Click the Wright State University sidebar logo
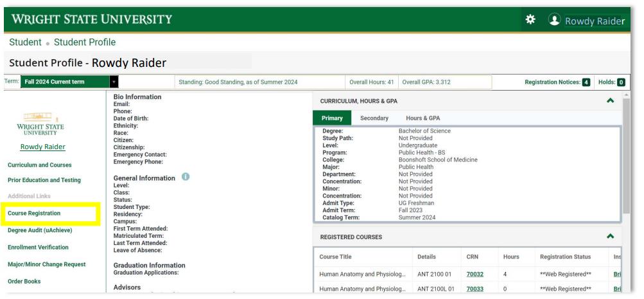 tap(40, 124)
